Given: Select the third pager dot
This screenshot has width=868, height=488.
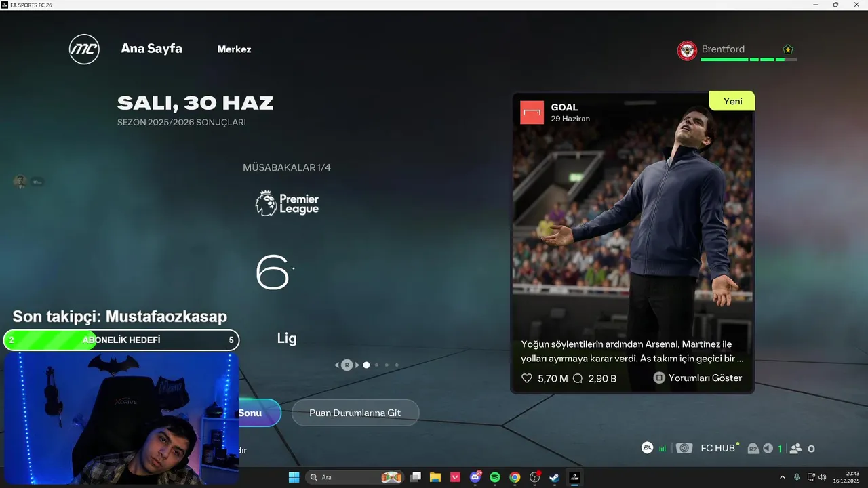Looking at the screenshot, I should (x=387, y=365).
